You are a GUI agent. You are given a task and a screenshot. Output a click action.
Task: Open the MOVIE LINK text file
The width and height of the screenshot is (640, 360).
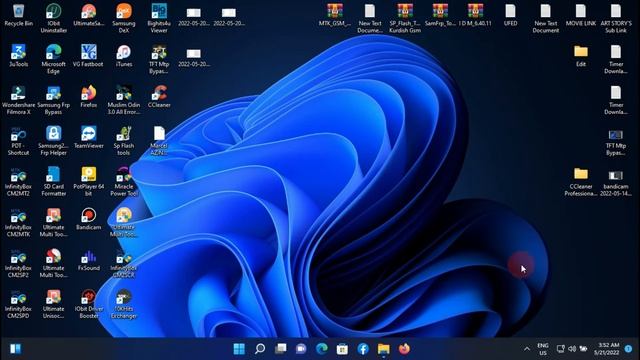580,15
